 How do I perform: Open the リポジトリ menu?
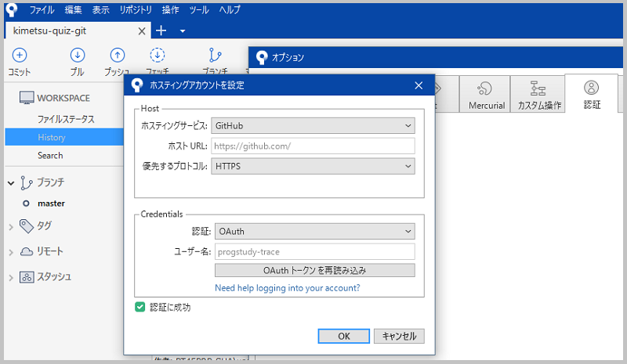[x=136, y=9]
